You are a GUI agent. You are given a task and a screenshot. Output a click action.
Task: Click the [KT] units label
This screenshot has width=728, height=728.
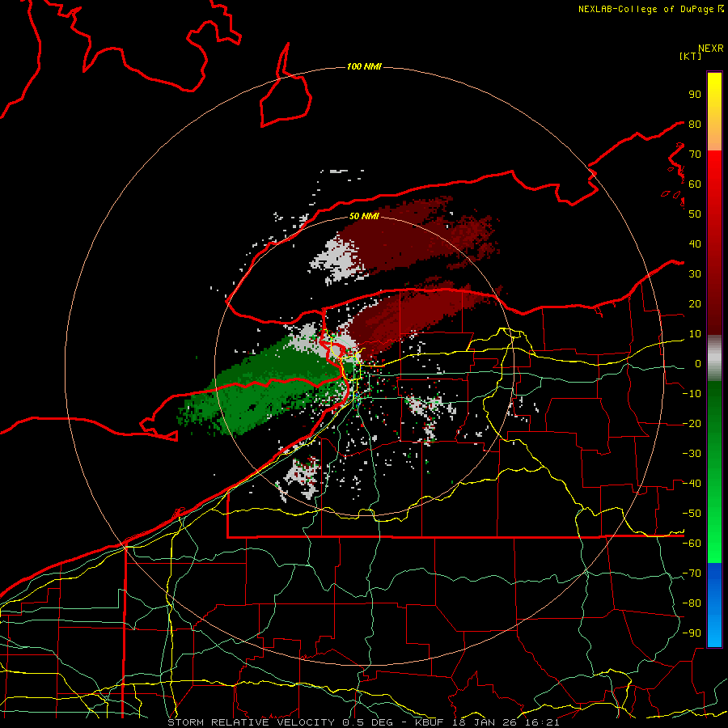690,56
